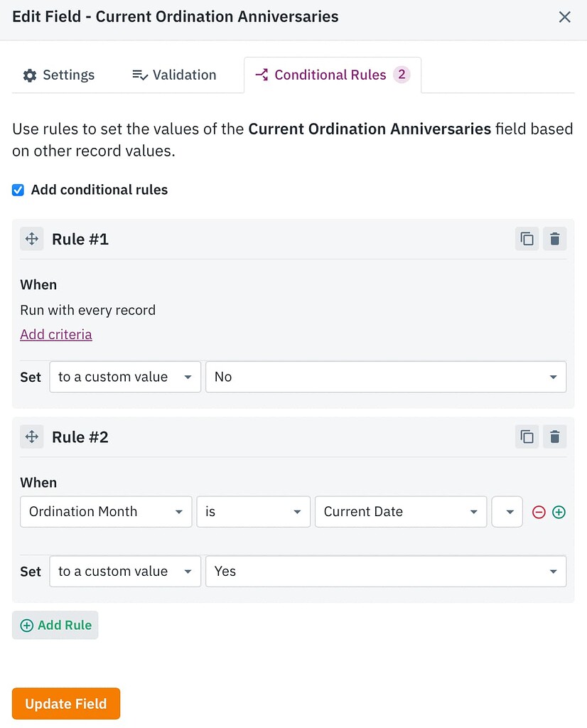
Task: Uncheck the Add conditional rules checkbox
Action: (18, 190)
